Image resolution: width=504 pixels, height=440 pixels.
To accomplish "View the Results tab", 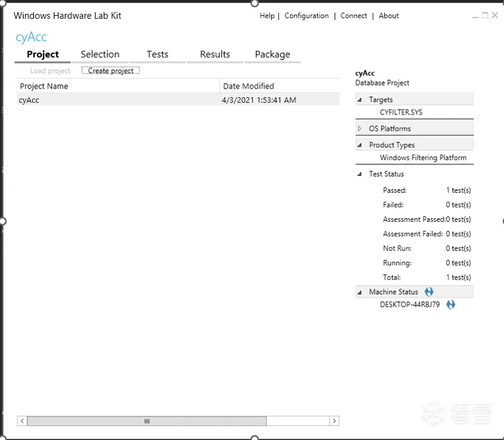I will [x=215, y=55].
